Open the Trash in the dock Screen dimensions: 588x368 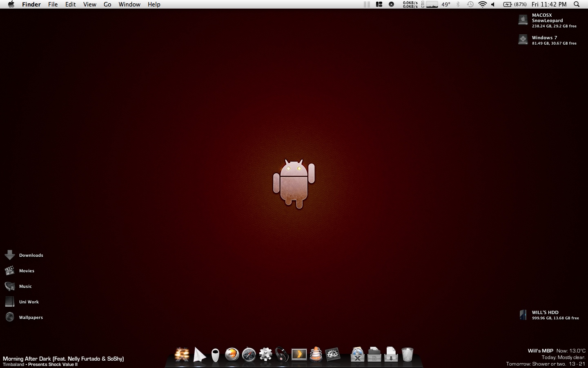[x=408, y=355]
